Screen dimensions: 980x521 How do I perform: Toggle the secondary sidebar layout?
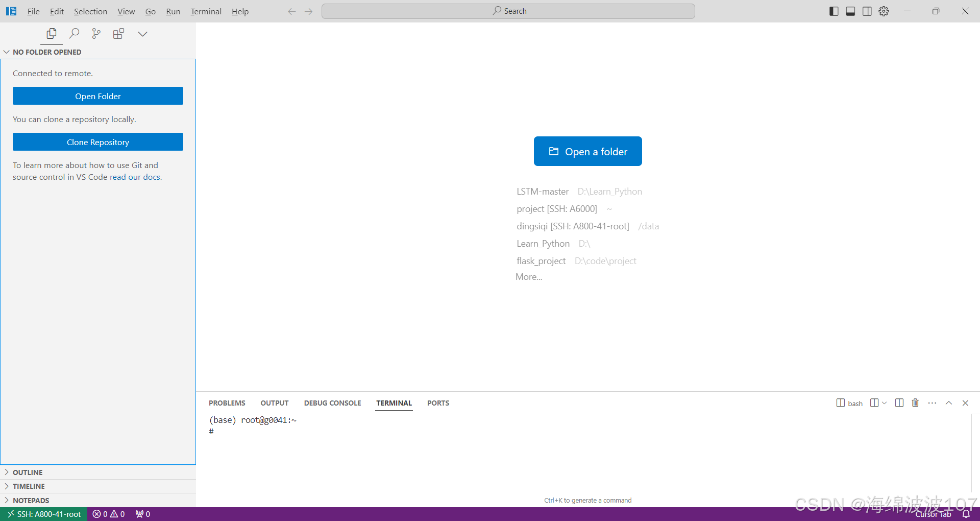[x=867, y=11]
